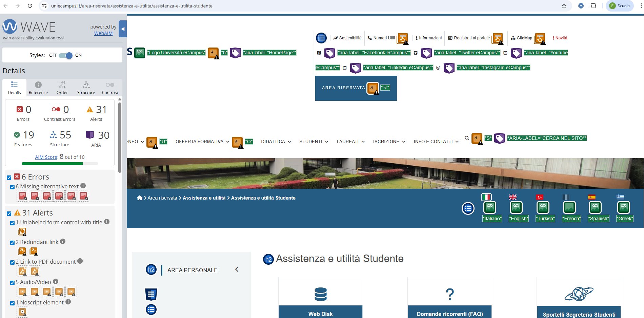This screenshot has width=644, height=318.
Task: Click the details panel vertical scrollbar
Action: pos(120,136)
